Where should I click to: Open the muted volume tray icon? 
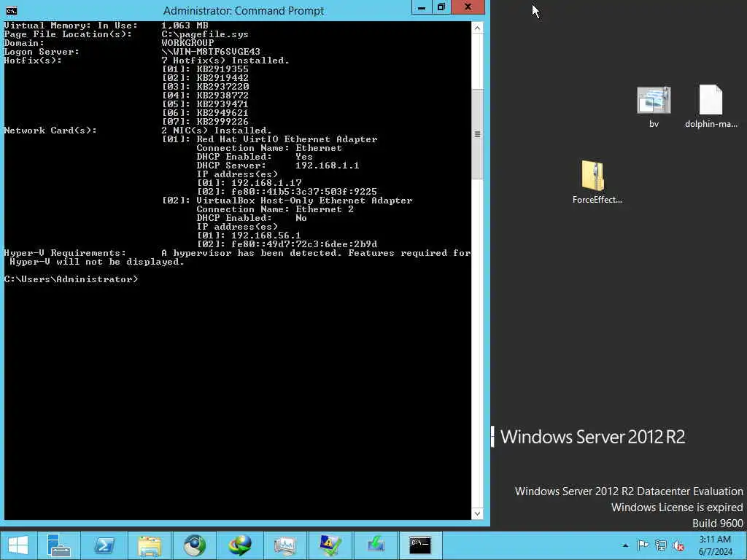tap(678, 545)
